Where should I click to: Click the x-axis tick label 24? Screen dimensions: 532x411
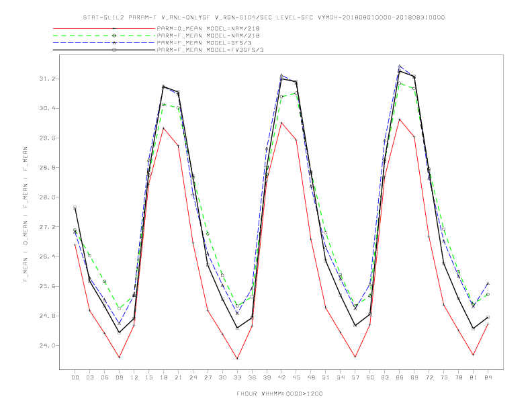193,377
